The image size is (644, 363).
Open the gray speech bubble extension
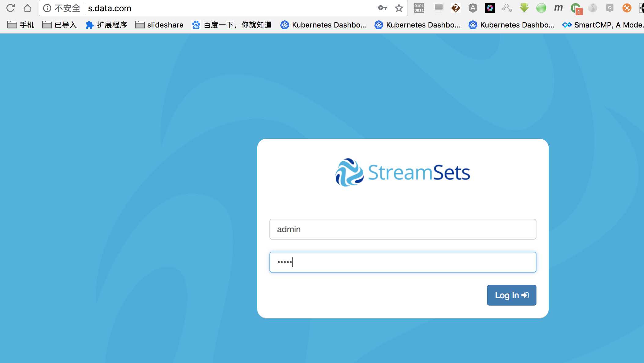(x=609, y=8)
